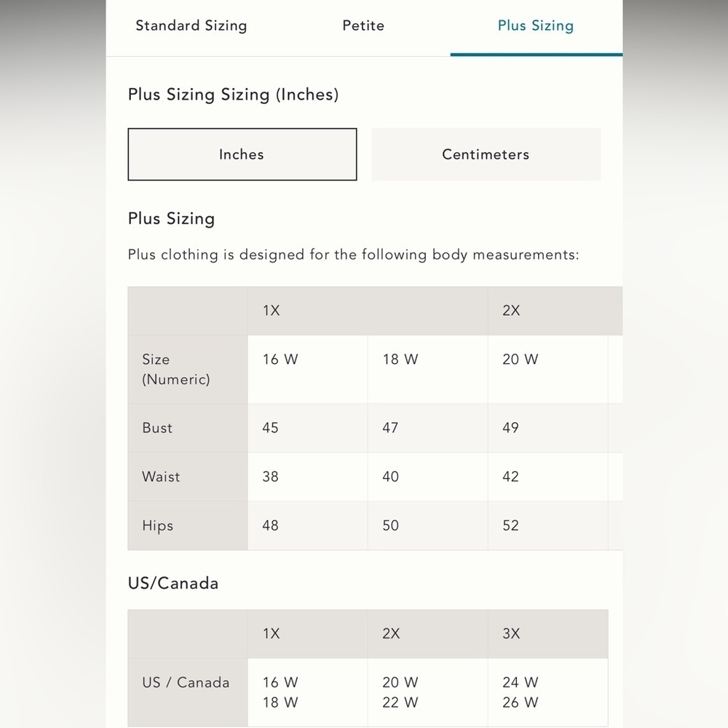
Task: Toggle units to Centimeters
Action: coord(486,154)
